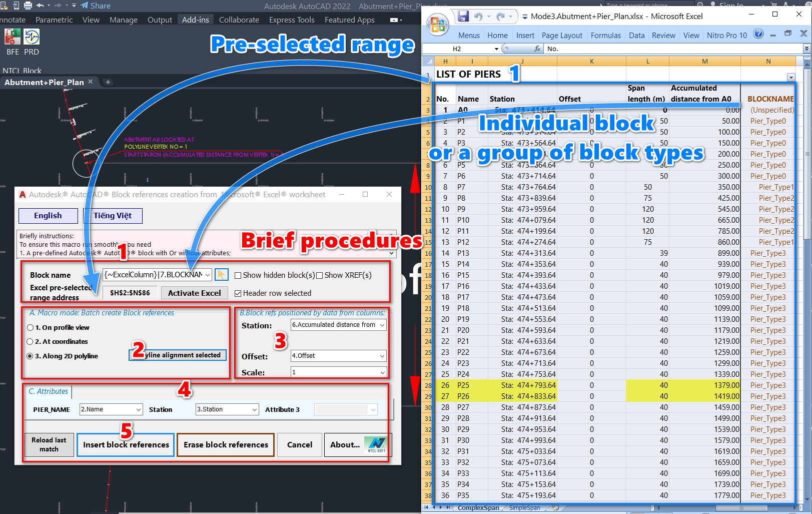
Task: Open the C. Attributes tab in dialog
Action: pos(48,391)
